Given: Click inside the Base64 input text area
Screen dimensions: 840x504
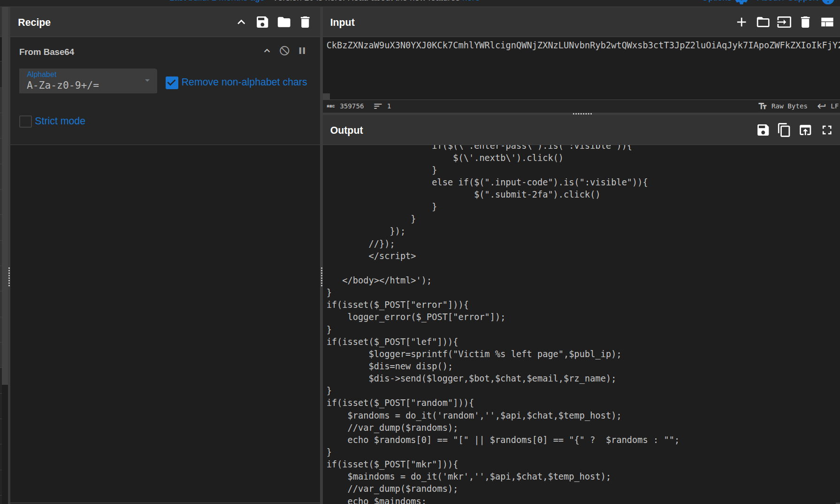Looking at the screenshot, I should click(563, 66).
